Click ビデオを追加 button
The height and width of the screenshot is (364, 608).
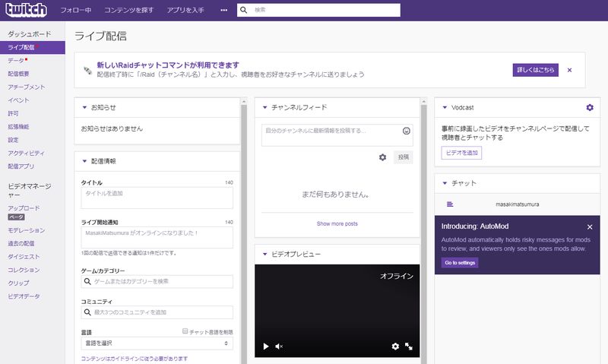coord(461,153)
